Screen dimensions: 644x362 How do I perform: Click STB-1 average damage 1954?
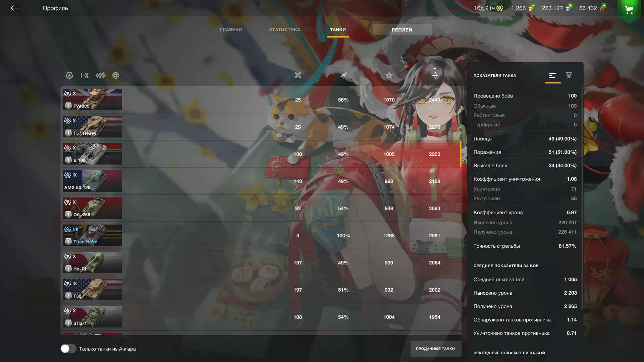435,317
